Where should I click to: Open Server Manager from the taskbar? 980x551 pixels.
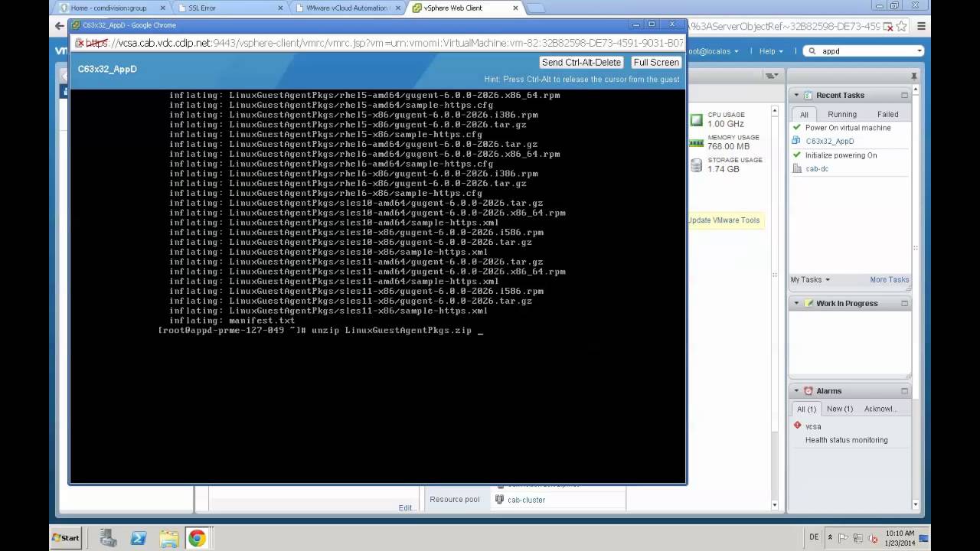[108, 539]
